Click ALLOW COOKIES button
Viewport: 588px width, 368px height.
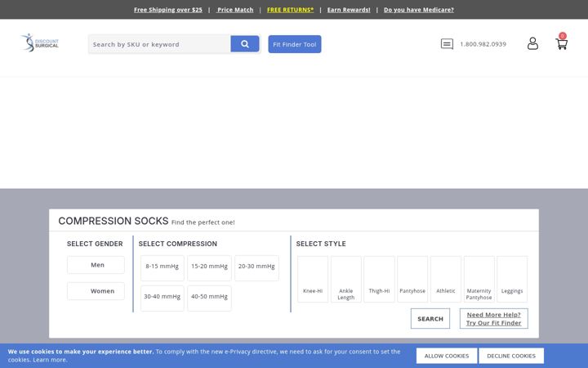pyautogui.click(x=447, y=356)
